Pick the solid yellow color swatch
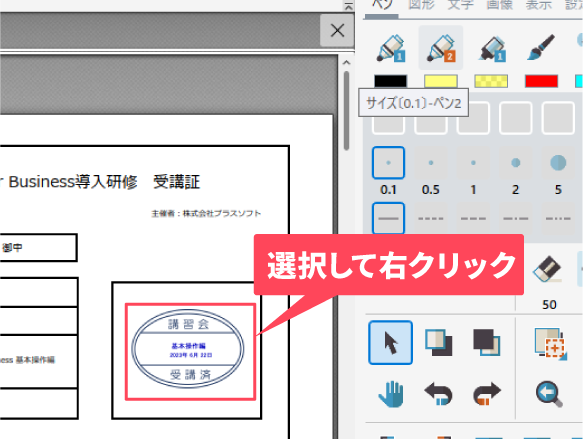The width and height of the screenshot is (583, 439). pyautogui.click(x=441, y=81)
